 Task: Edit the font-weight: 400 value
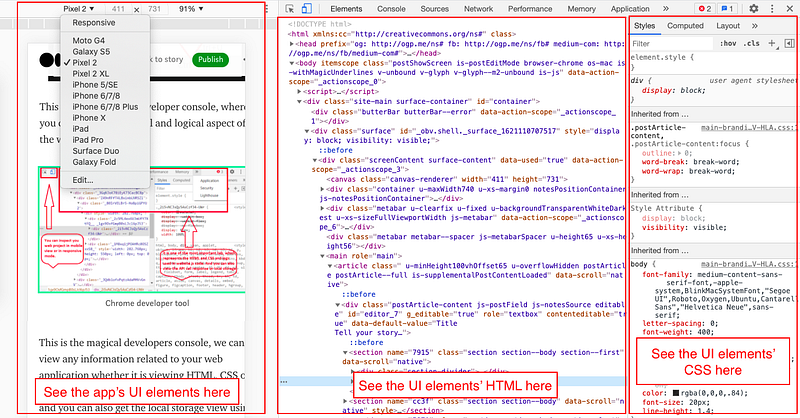707,332
